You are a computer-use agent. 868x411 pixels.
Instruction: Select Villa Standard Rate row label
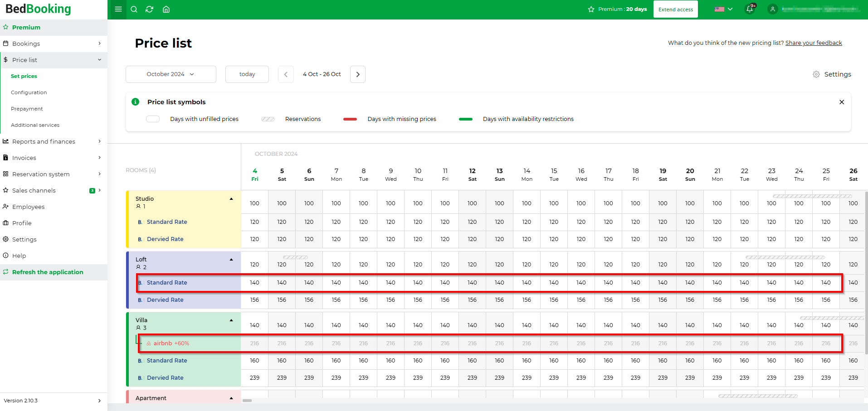point(167,361)
